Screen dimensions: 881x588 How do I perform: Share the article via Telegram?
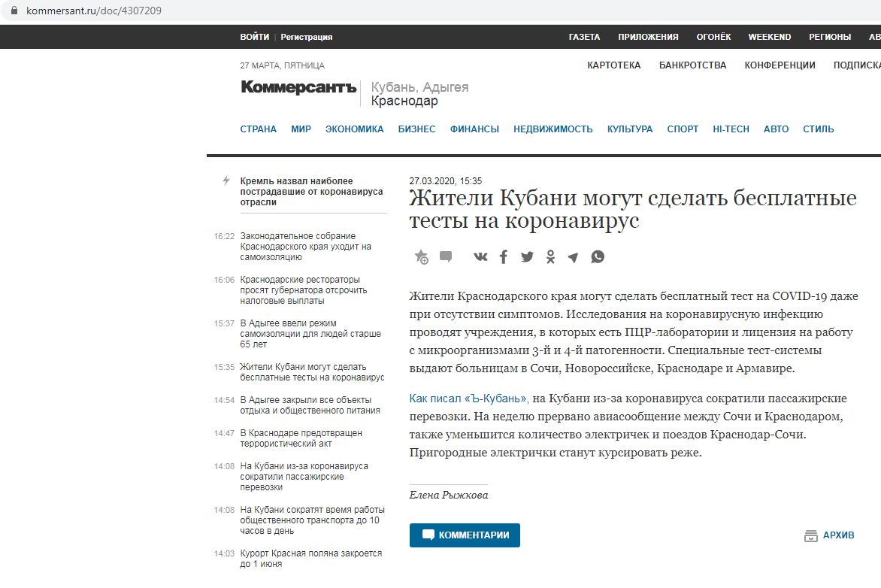[573, 257]
